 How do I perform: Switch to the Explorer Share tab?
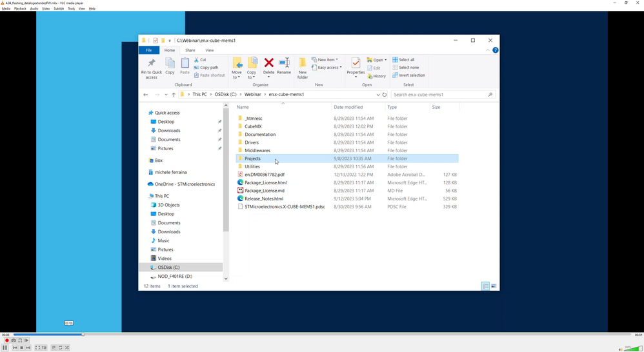click(x=190, y=50)
